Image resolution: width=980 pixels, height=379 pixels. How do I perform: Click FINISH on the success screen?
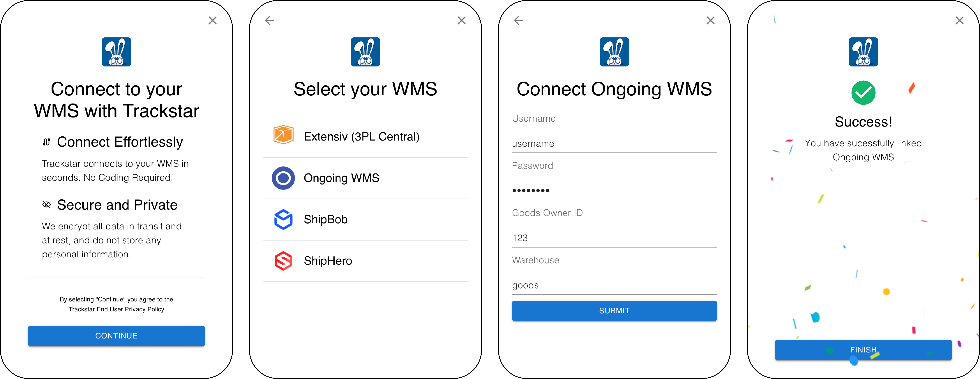(x=863, y=350)
